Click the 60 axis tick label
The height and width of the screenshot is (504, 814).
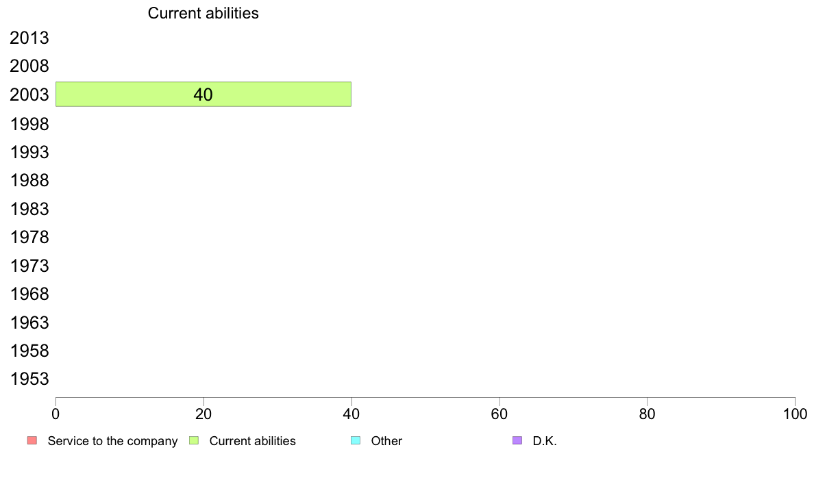click(x=500, y=414)
